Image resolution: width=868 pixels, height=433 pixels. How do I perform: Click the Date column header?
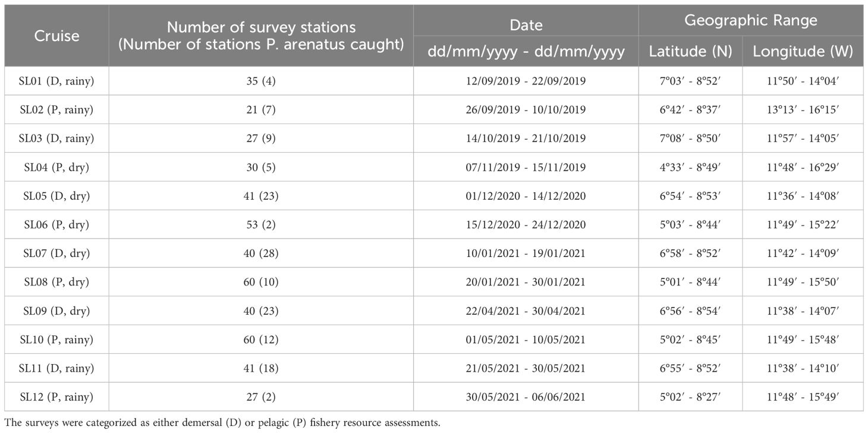click(526, 25)
